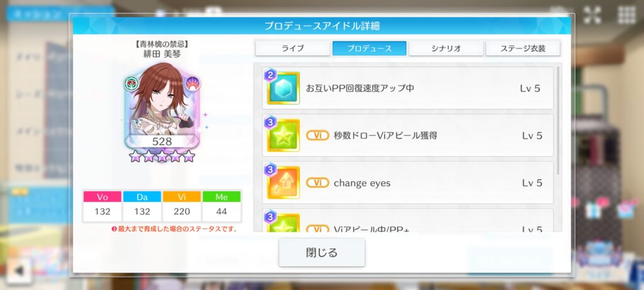
Task: Click the purple sunburst badge on idol card
Action: tap(192, 84)
